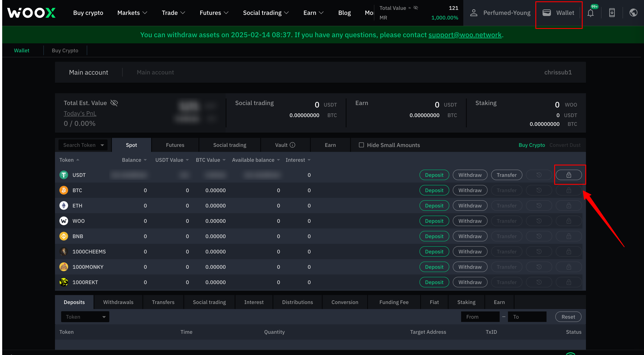
Task: Click the history icon in ETH row
Action: click(539, 206)
